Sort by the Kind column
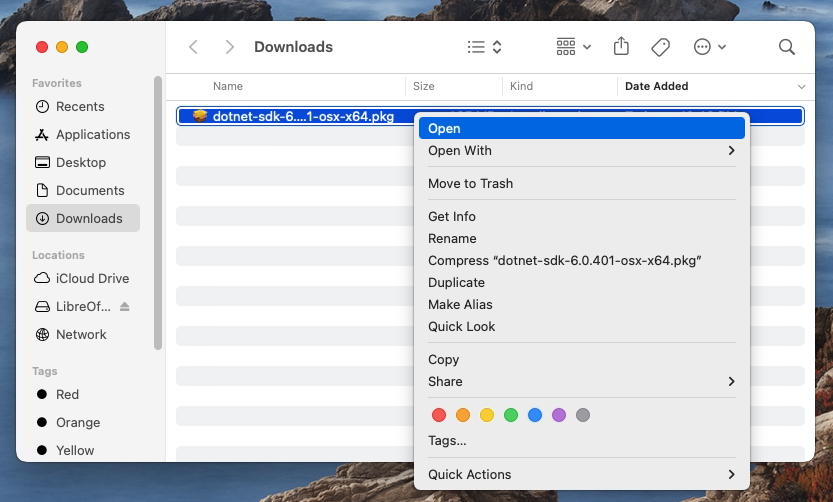833x502 pixels. (521, 86)
